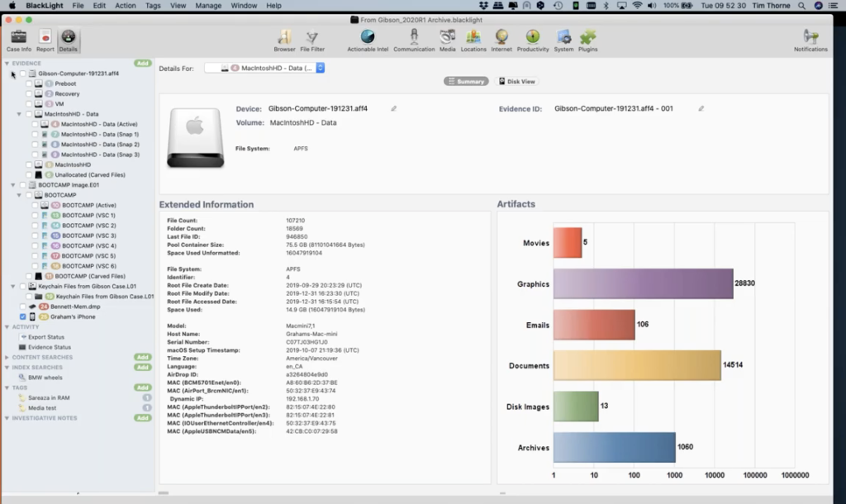Click the Archives bar in Artifacts chart
846x504 pixels.
(x=615, y=447)
